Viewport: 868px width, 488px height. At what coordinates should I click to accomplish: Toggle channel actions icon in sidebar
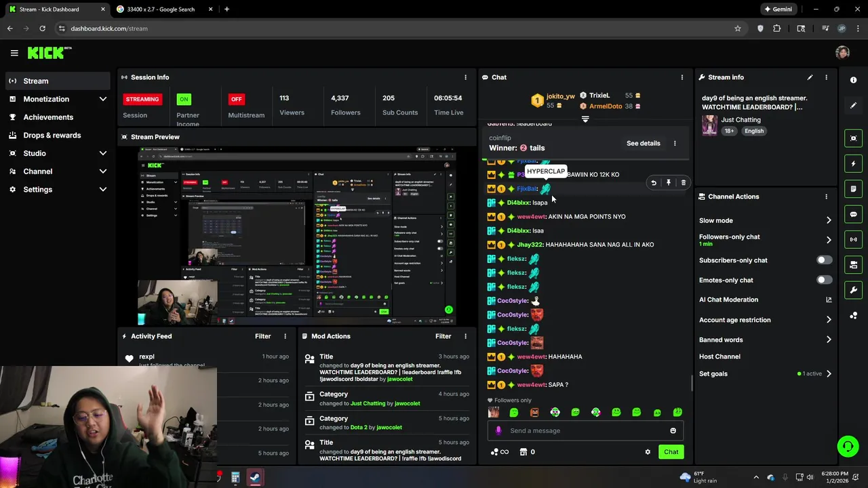coord(853,264)
